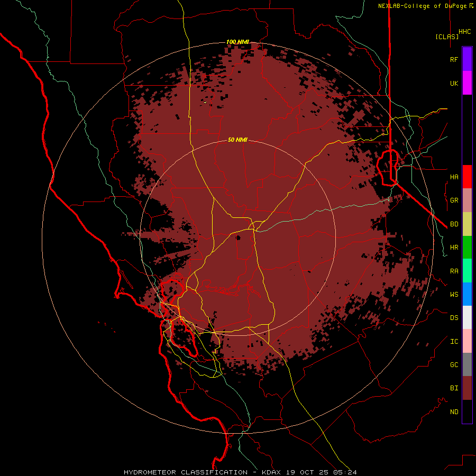Click the 50 NMI range ring label
The width and height of the screenshot is (476, 476).
[237, 140]
